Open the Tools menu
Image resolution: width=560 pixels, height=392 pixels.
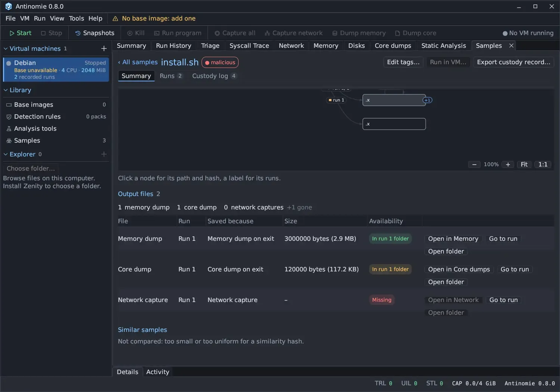(77, 19)
